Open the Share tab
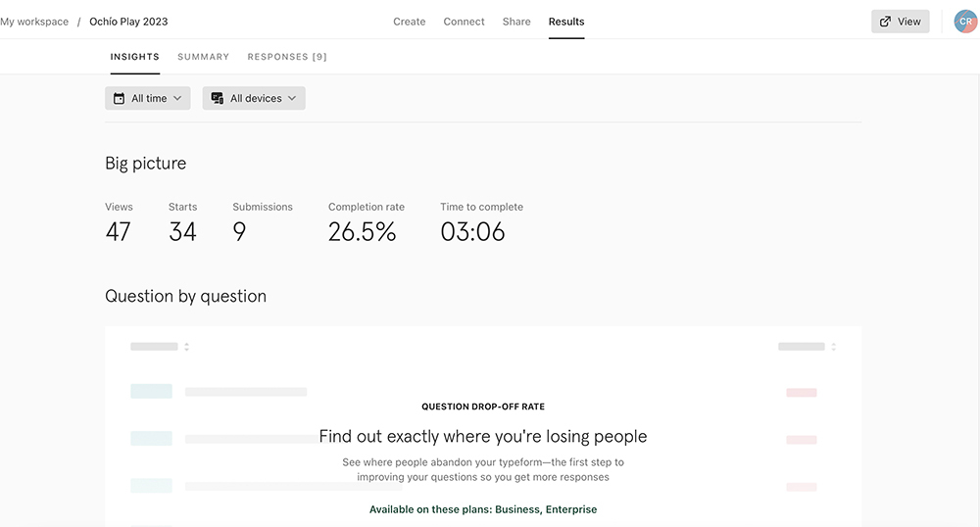Screen dimensions: 980x527 (516, 22)
